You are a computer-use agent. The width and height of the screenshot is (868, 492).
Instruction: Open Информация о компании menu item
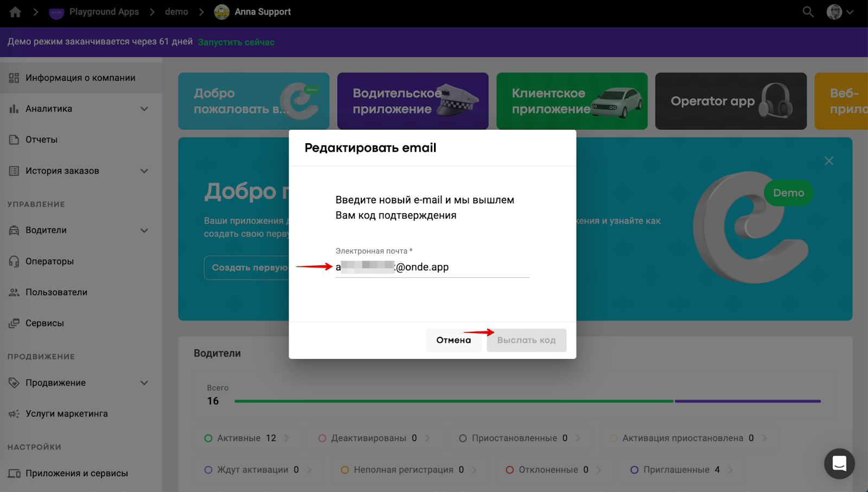81,78
